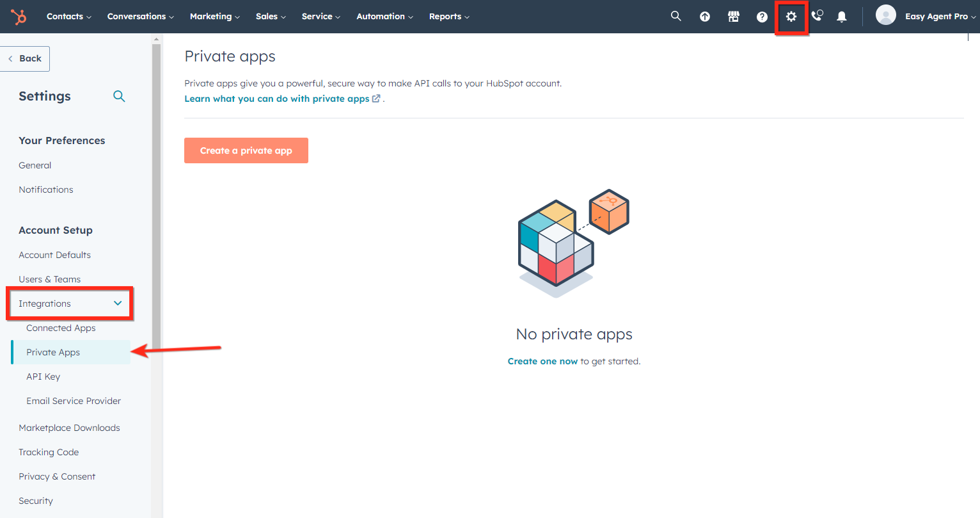Follow the Create one now link
Image resolution: width=980 pixels, height=518 pixels.
(x=542, y=361)
